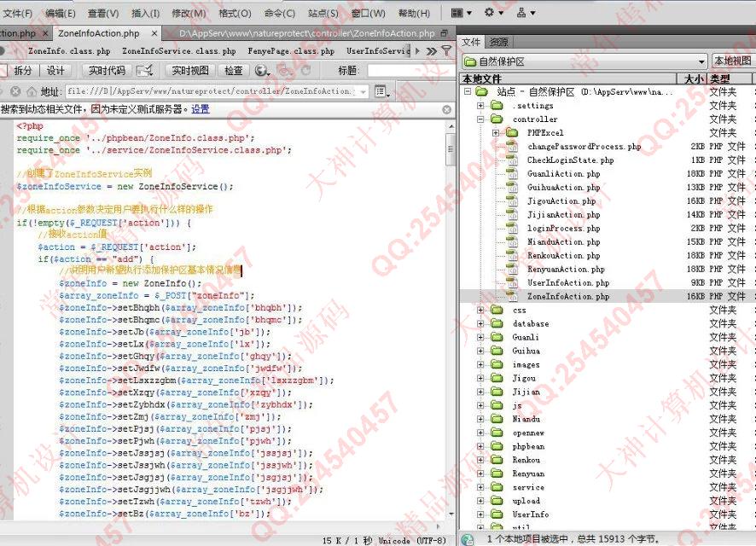Expand the .settings folder

click(480, 105)
